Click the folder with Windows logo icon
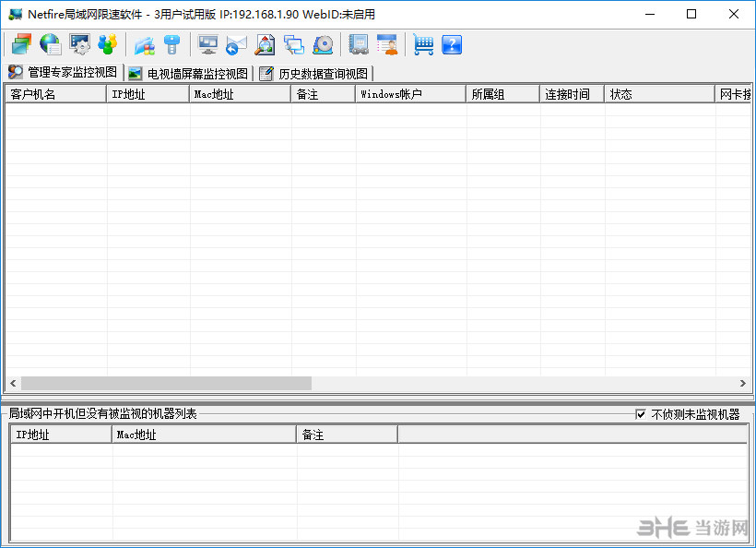The image size is (756, 548). click(x=144, y=43)
